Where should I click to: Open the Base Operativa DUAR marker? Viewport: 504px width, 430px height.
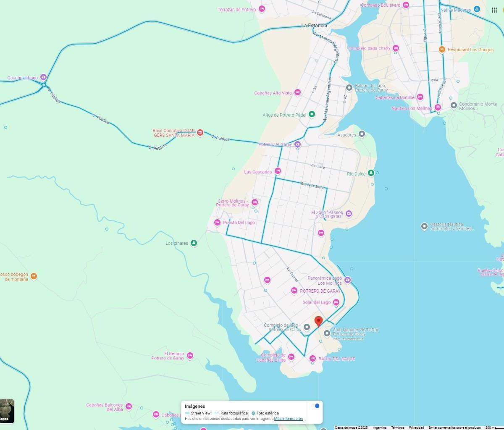tap(200, 133)
